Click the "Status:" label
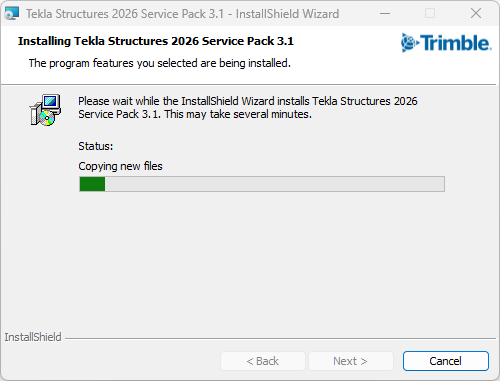The height and width of the screenshot is (381, 500). 96,146
